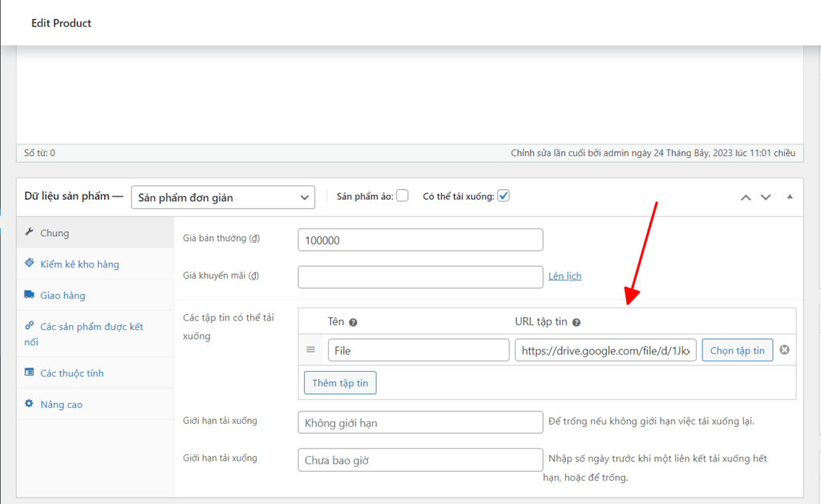Open the Giao hàng tab

point(63,295)
